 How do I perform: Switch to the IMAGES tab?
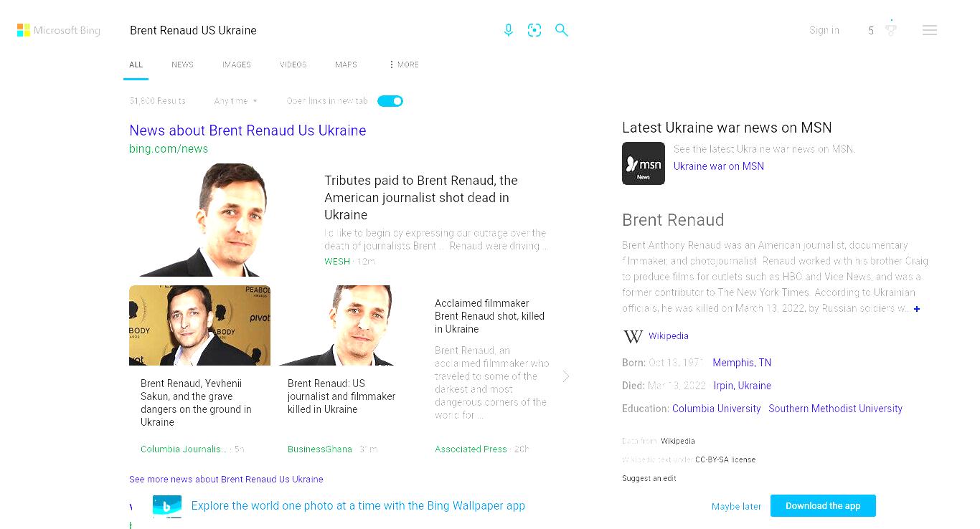237,65
